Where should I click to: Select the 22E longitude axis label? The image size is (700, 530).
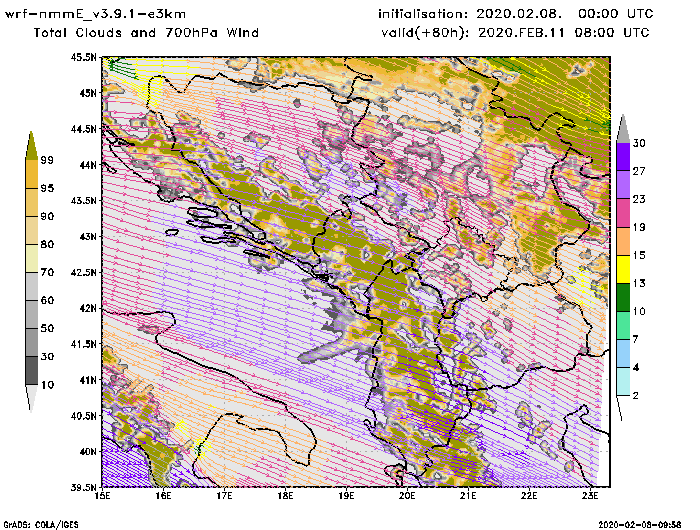tap(529, 496)
